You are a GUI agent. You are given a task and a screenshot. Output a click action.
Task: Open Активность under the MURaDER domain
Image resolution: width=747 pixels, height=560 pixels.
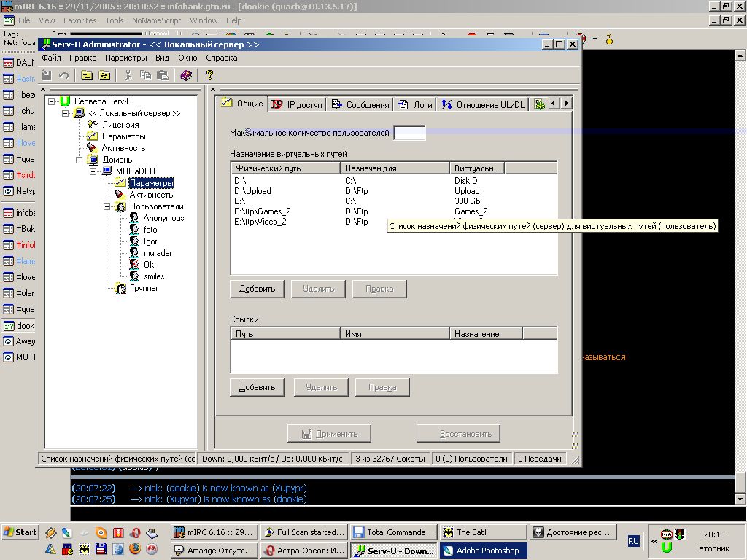click(x=151, y=195)
